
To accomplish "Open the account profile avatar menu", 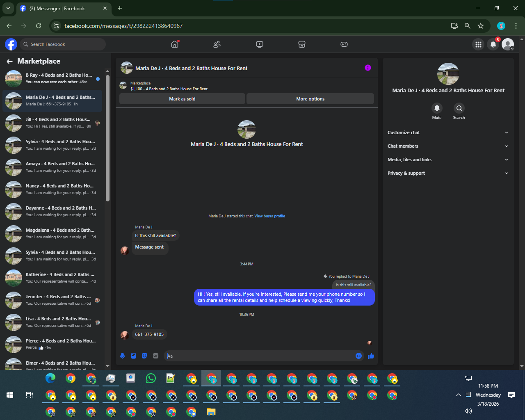I will pyautogui.click(x=508, y=44).
